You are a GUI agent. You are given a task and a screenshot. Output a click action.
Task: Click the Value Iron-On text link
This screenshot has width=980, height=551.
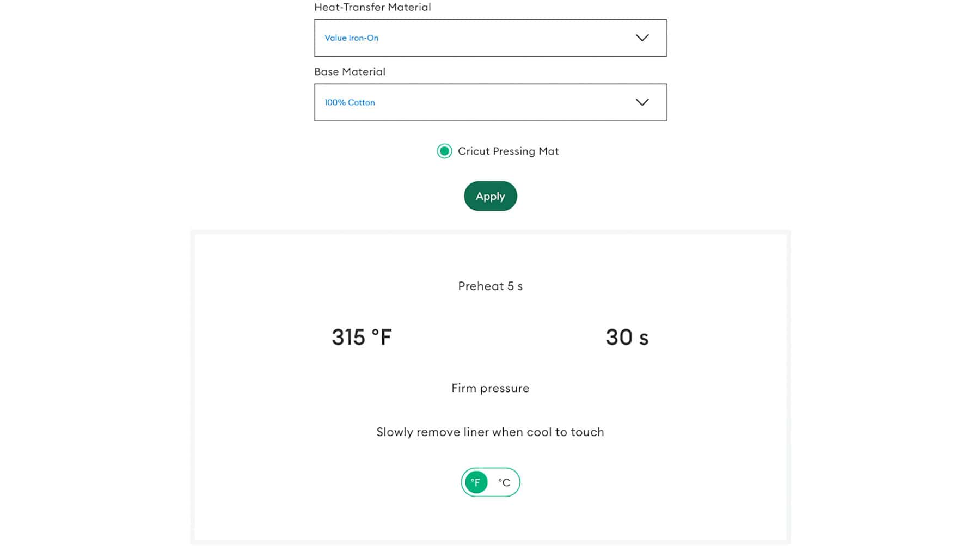pyautogui.click(x=351, y=38)
